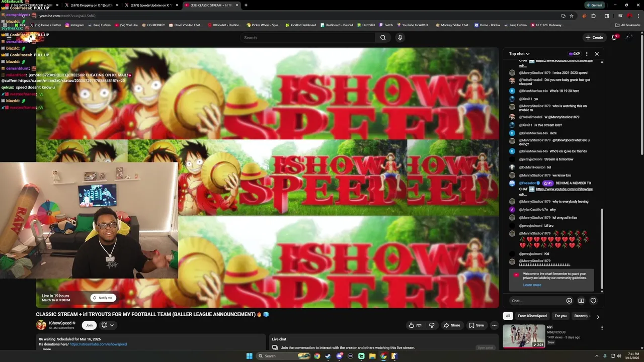Viewport: 644px width, 362px height.
Task: Click page vertical scrollbar
Action: coord(642,96)
